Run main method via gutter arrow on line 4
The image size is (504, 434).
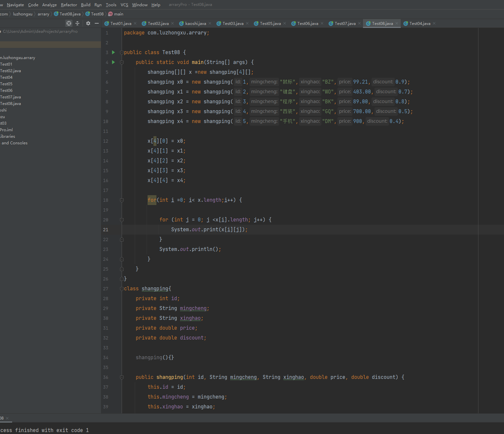113,62
